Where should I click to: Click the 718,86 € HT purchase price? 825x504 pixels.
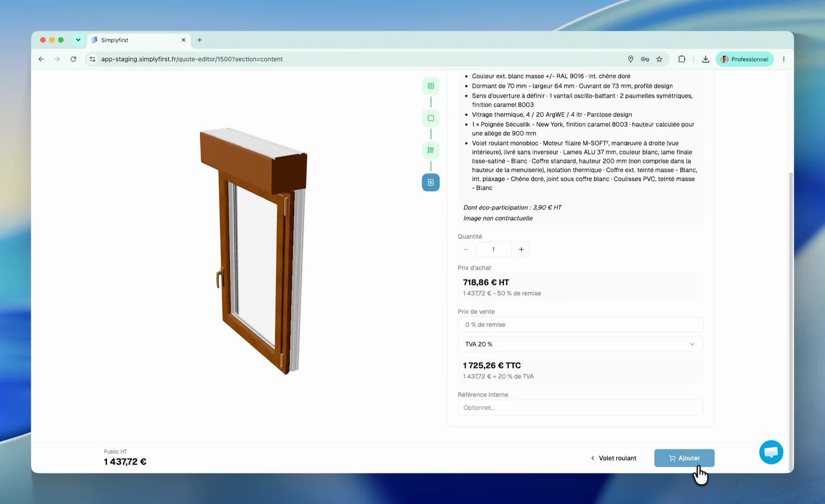[486, 282]
